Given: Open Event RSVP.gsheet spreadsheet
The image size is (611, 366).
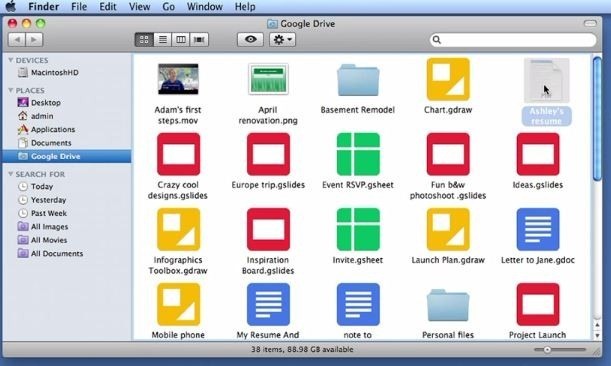Looking at the screenshot, I should (x=358, y=154).
